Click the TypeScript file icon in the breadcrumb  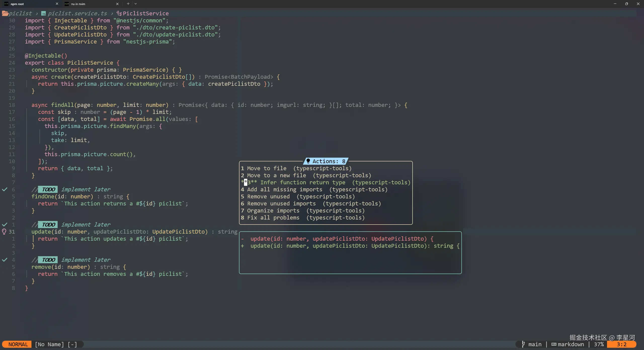43,13
